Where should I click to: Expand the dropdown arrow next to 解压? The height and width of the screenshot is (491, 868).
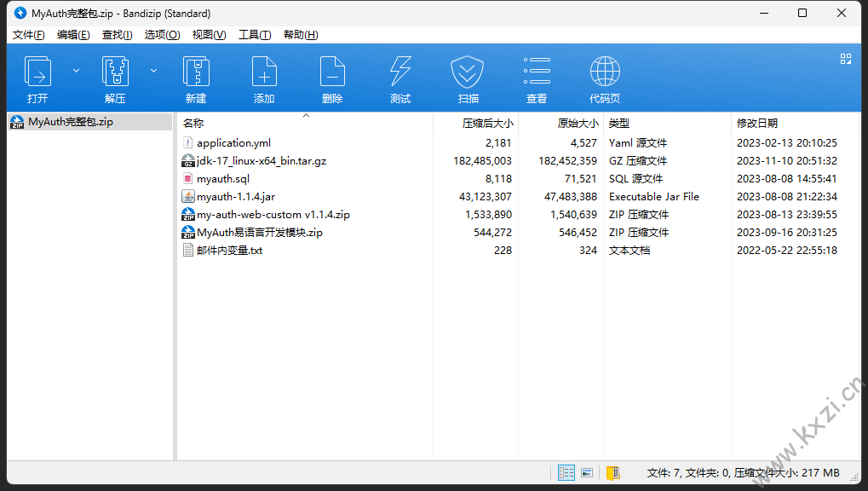[x=154, y=71]
